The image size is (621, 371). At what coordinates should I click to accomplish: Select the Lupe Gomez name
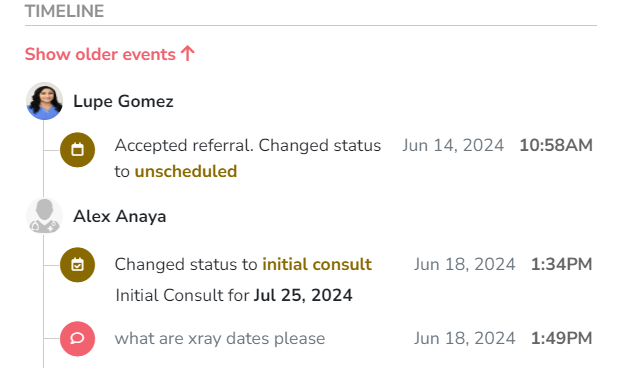tap(123, 101)
